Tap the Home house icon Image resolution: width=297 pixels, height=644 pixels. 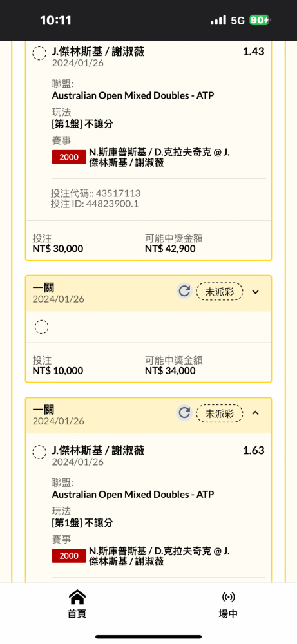[77, 596]
